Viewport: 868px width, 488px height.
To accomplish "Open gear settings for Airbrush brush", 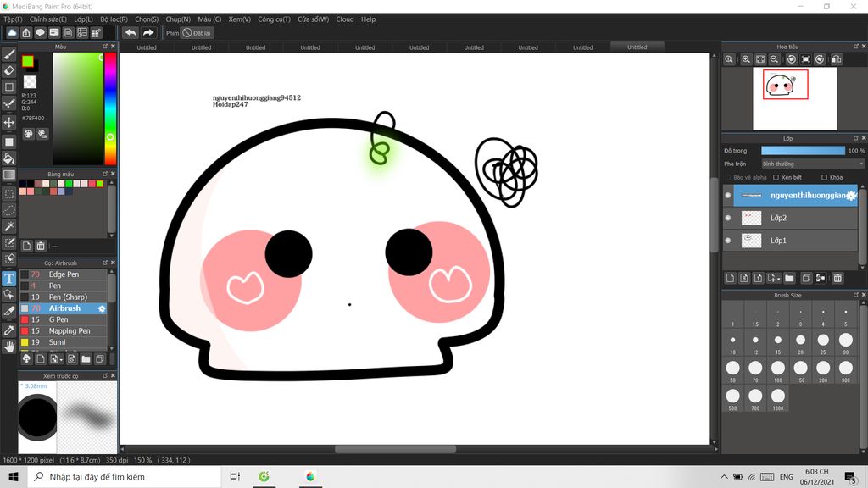I will (102, 308).
